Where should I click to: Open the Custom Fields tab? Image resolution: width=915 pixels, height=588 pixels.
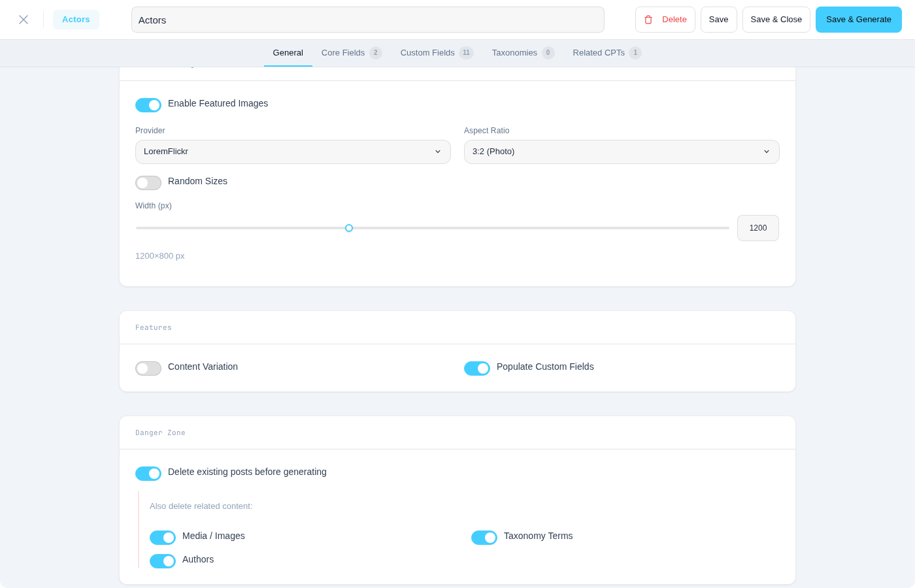(436, 53)
